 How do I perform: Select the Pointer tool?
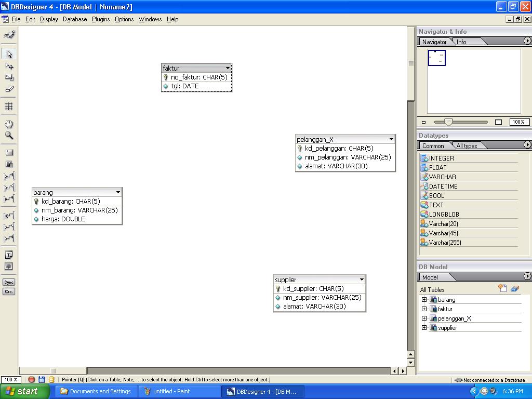click(x=8, y=54)
